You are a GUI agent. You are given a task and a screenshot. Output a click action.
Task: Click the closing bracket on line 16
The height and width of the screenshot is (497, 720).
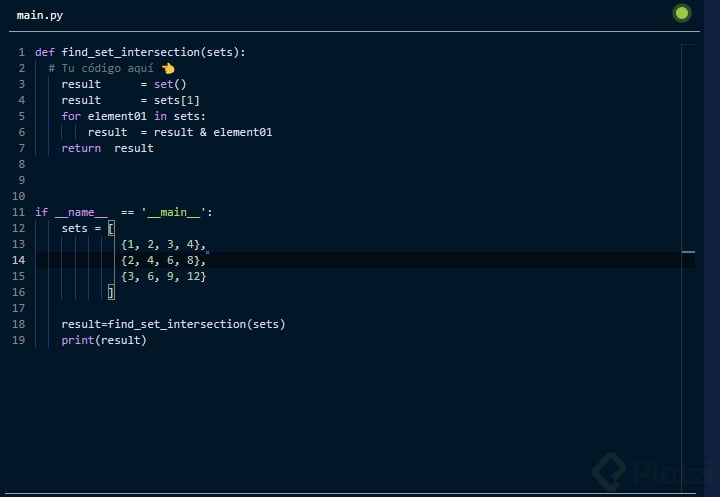(111, 292)
